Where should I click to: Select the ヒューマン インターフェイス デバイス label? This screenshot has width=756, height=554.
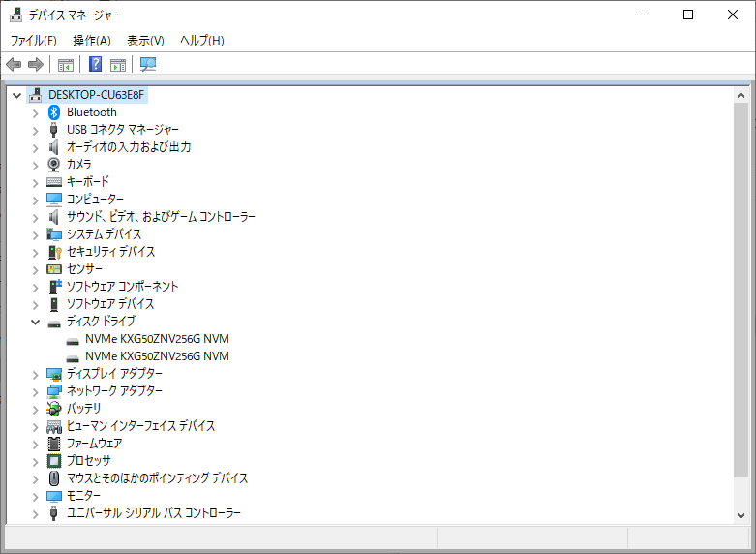coord(140,425)
